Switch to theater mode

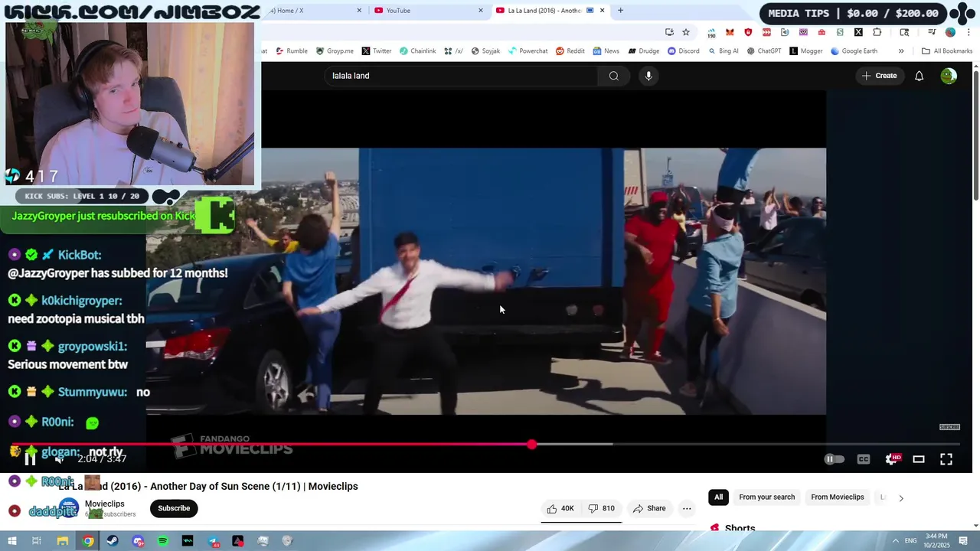919,459
